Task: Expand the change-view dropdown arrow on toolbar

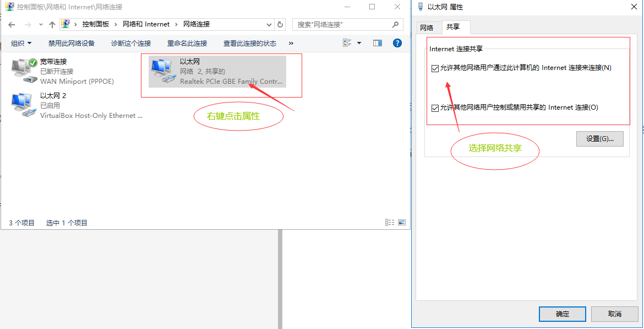Action: coord(358,42)
